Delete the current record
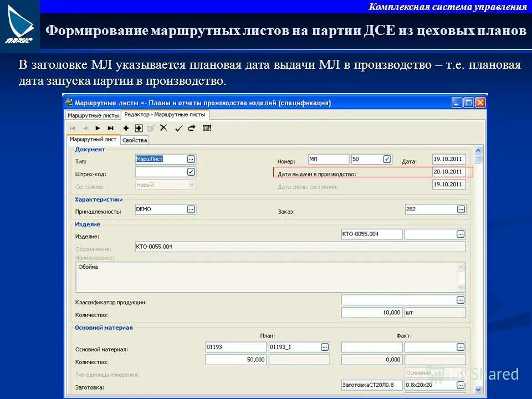The image size is (532, 399). coord(163,127)
